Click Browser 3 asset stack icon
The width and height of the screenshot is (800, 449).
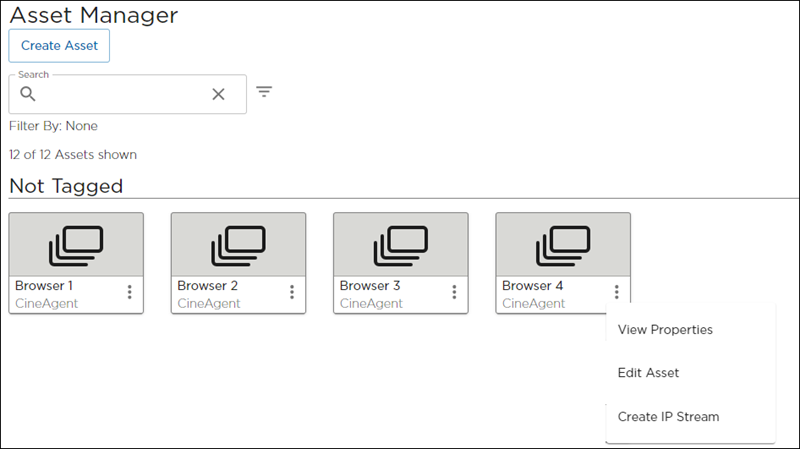400,245
